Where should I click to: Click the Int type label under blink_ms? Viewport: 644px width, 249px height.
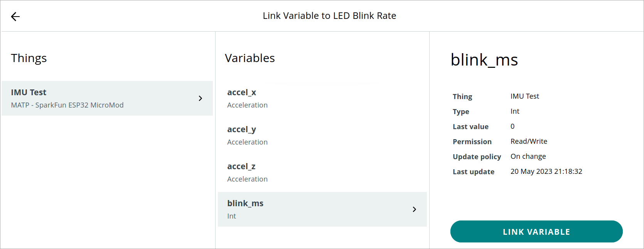coord(231,216)
